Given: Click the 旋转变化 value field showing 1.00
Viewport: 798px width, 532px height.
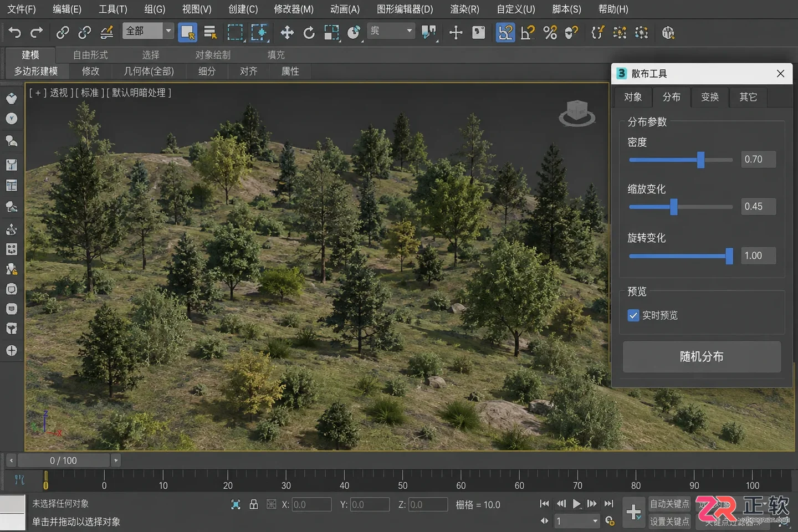Looking at the screenshot, I should point(758,255).
